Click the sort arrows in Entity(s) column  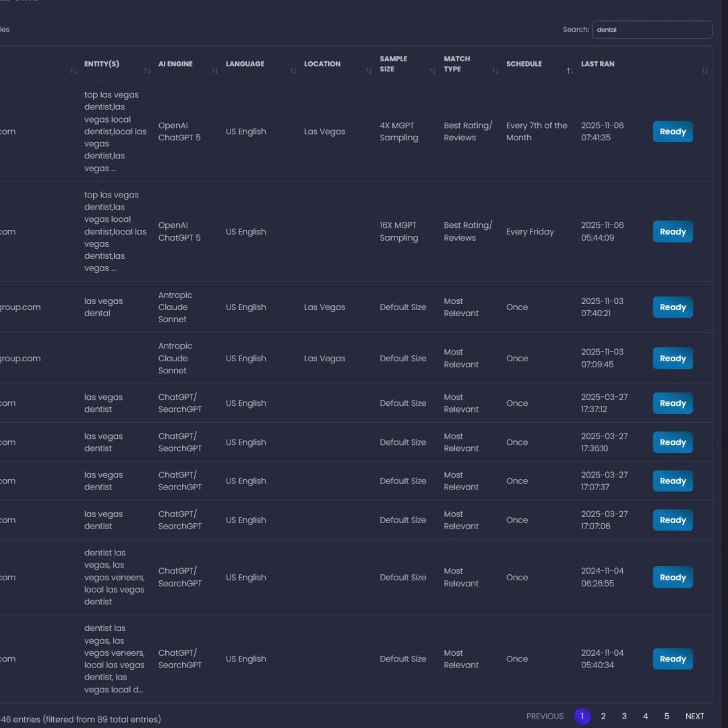coord(147,71)
